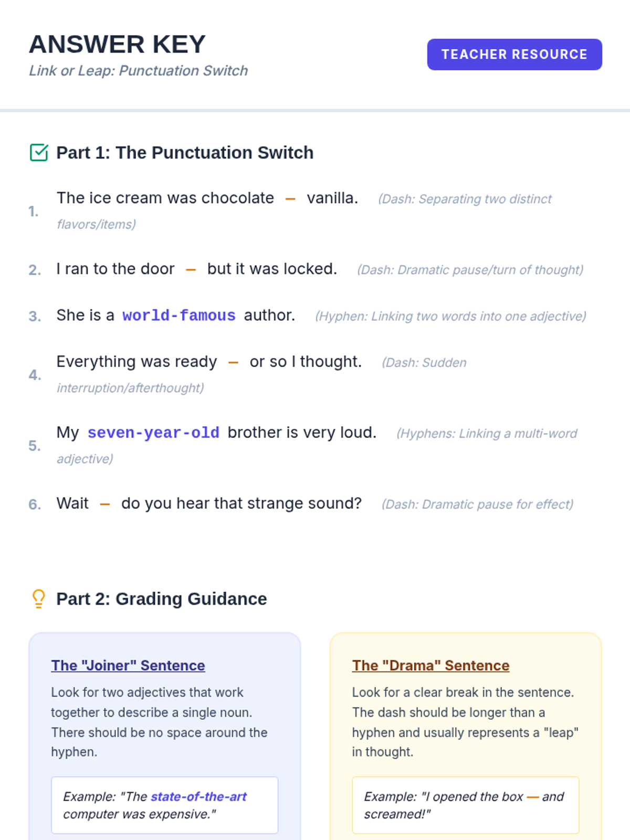The width and height of the screenshot is (630, 840).
Task: Click the checkmark icon beside Part 1 heading
Action: pyautogui.click(x=39, y=153)
